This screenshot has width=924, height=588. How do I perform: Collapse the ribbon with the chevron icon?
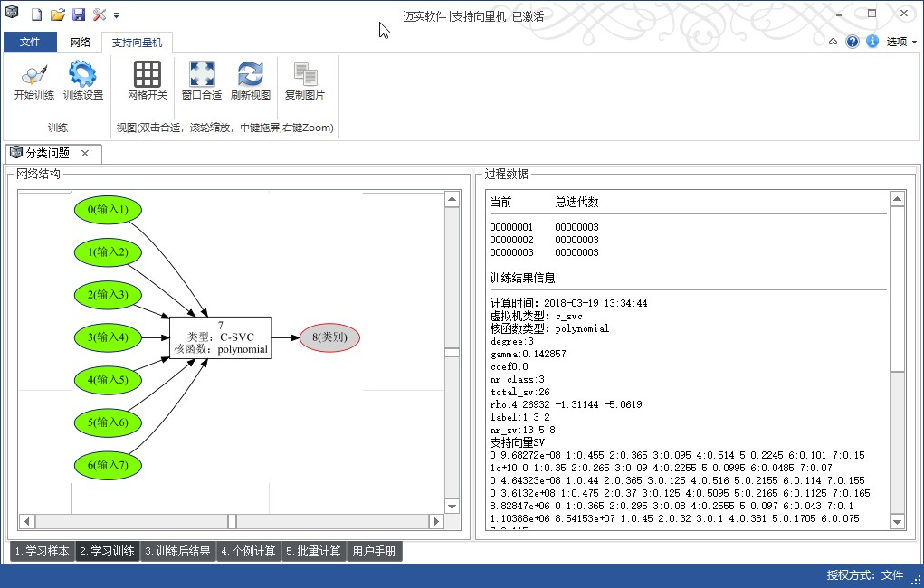coord(833,41)
